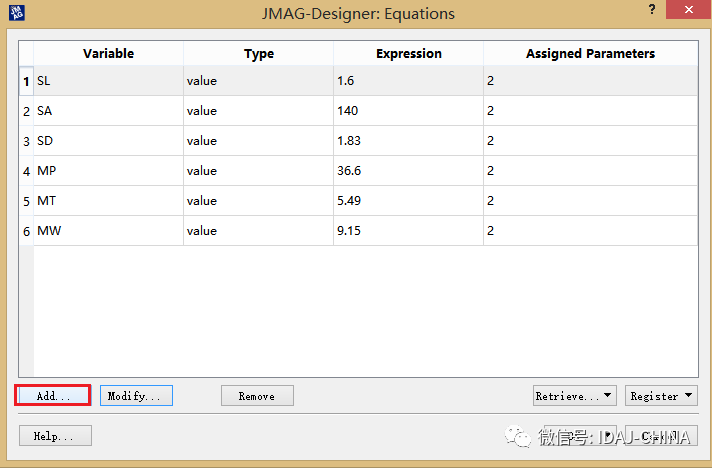Click expression value 36.6
712x468 pixels.
(408, 171)
